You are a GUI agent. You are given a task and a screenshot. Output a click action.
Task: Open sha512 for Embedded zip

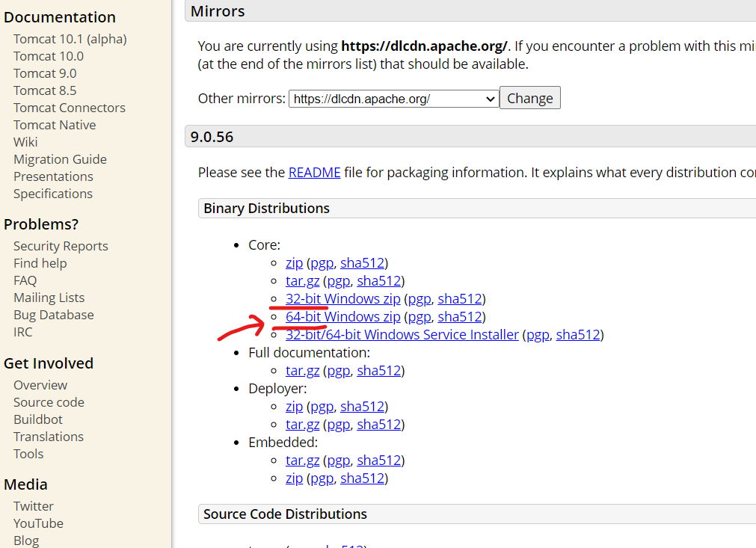[x=362, y=478]
